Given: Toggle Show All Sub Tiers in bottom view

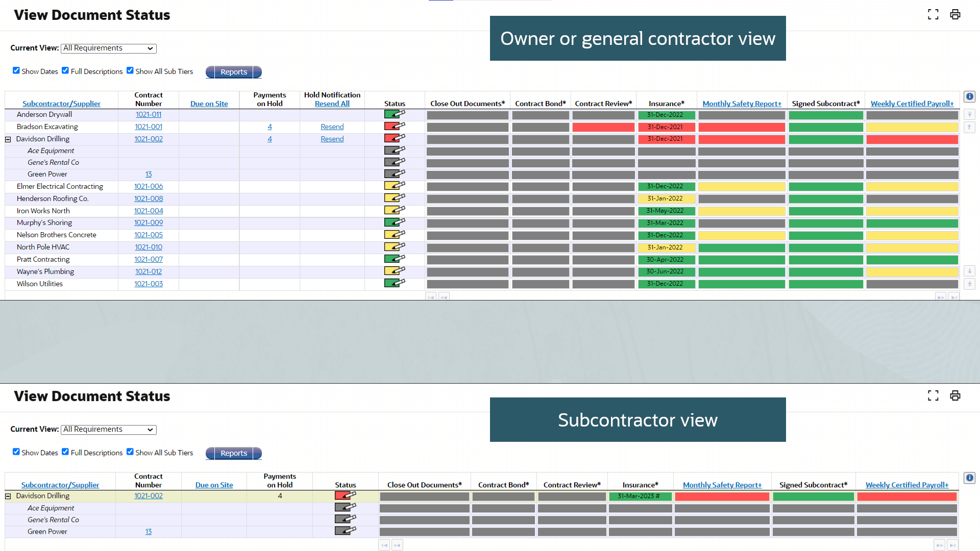Looking at the screenshot, I should point(130,452).
